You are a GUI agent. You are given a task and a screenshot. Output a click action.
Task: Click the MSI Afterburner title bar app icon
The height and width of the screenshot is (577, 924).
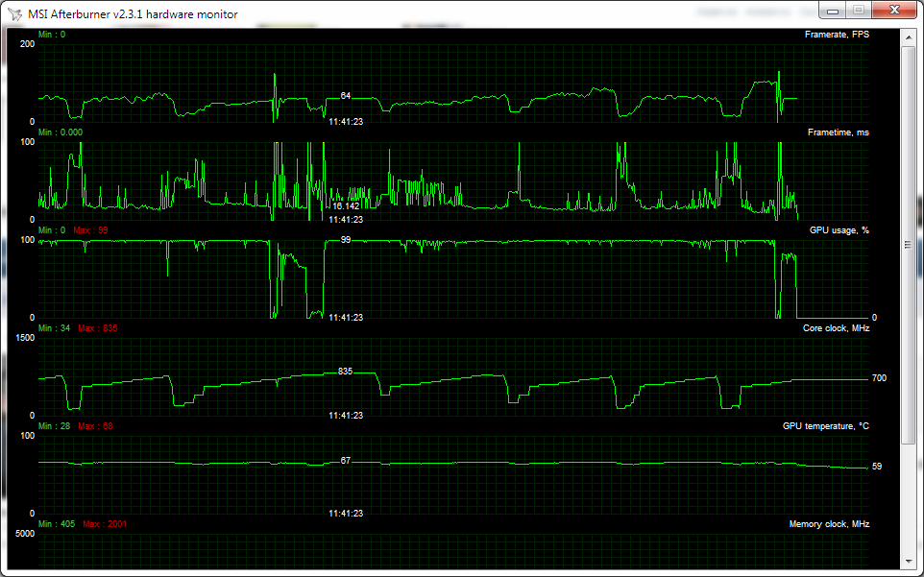pos(14,14)
